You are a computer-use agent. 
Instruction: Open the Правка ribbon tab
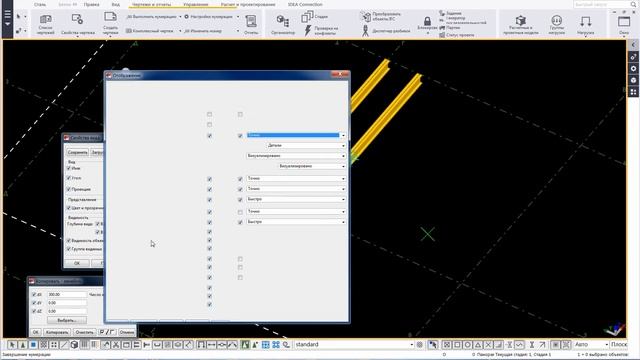pos(91,4)
